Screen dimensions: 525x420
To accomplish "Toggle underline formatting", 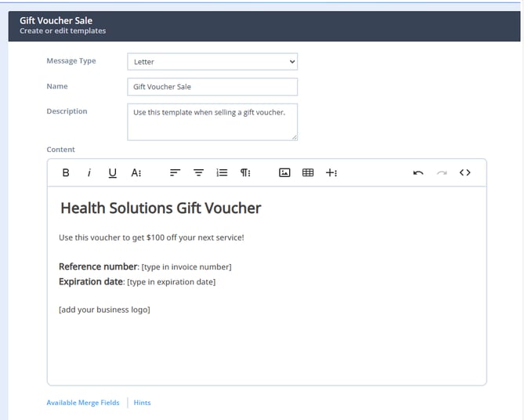I will click(x=112, y=172).
